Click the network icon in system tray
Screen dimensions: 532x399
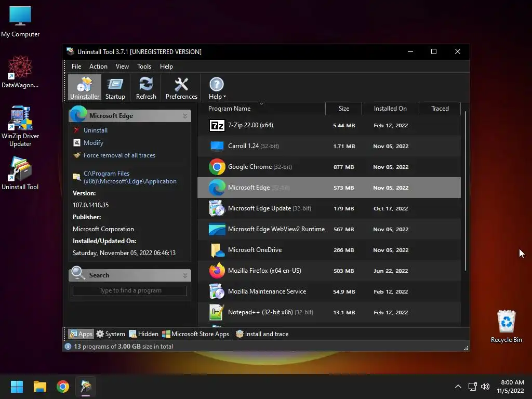tap(472, 387)
